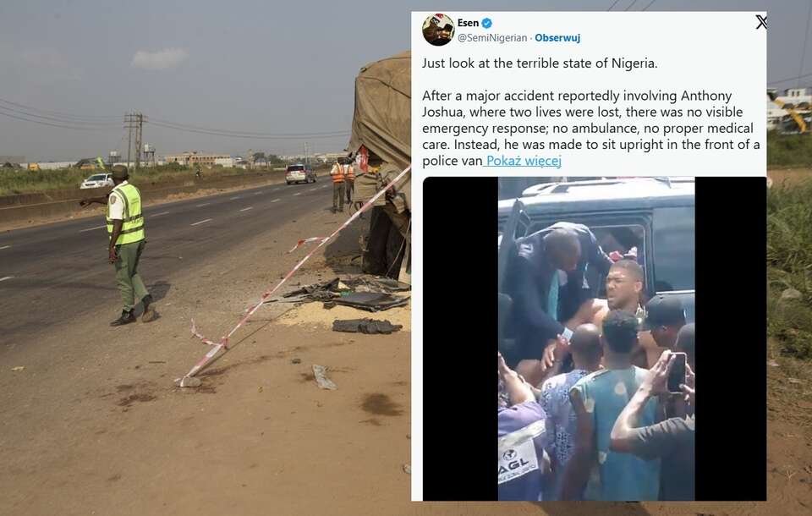Image resolution: width=812 pixels, height=516 pixels.
Task: Play the embedded tweet video
Action: (x=595, y=339)
